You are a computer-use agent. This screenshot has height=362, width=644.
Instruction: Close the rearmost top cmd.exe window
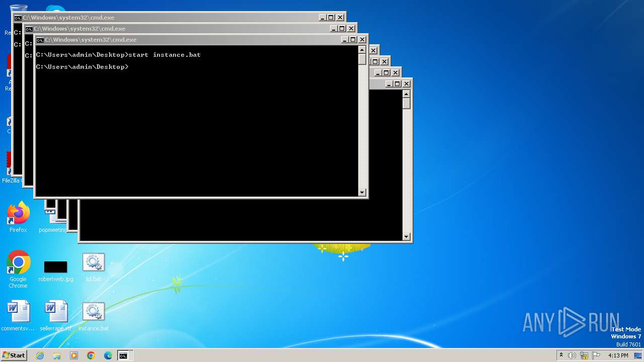tap(340, 18)
